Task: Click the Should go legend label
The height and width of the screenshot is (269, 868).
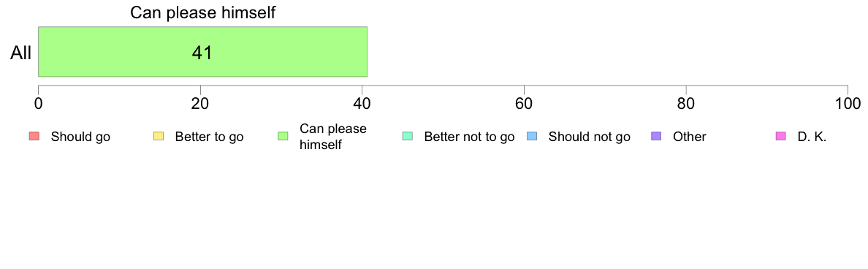Action: (x=81, y=137)
